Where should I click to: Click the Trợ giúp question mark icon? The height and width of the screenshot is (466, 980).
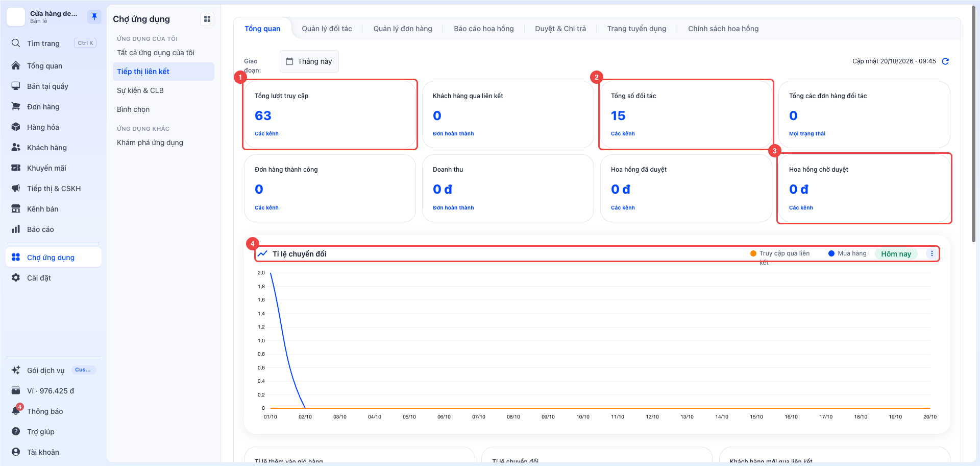click(16, 431)
